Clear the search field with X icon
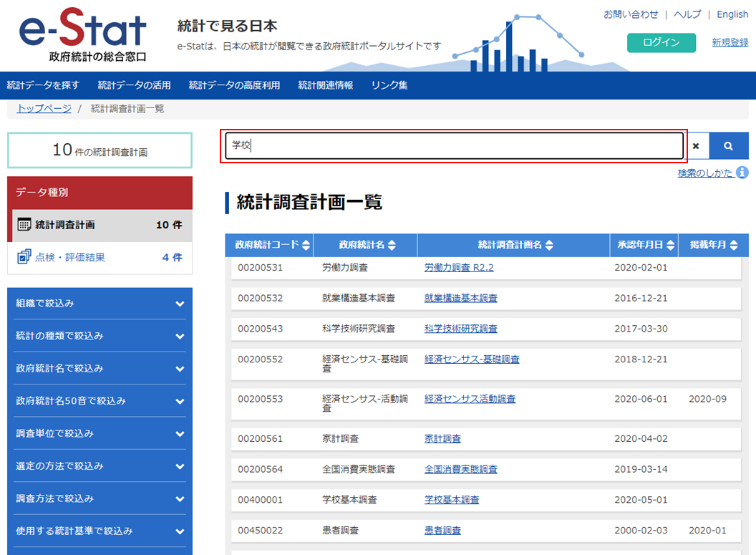Screen dimensions: 756x555 [696, 145]
